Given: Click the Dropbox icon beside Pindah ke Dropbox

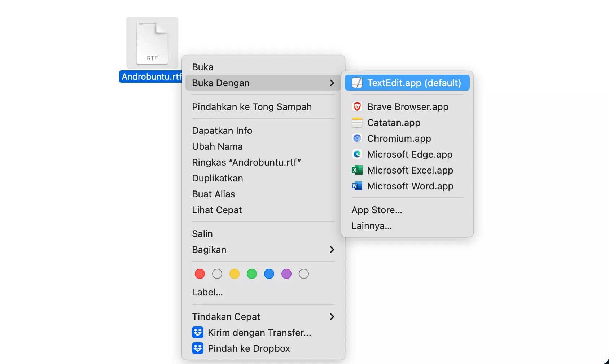Looking at the screenshot, I should pos(198,348).
